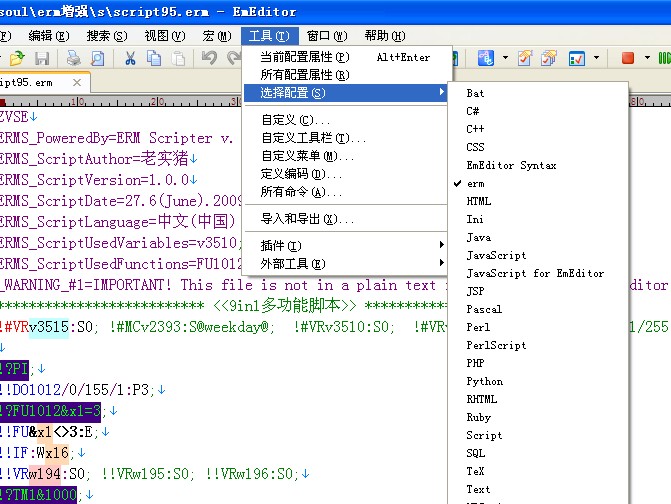This screenshot has height=504, width=671.
Task: Open the 窗口(W) menu
Action: (x=327, y=36)
